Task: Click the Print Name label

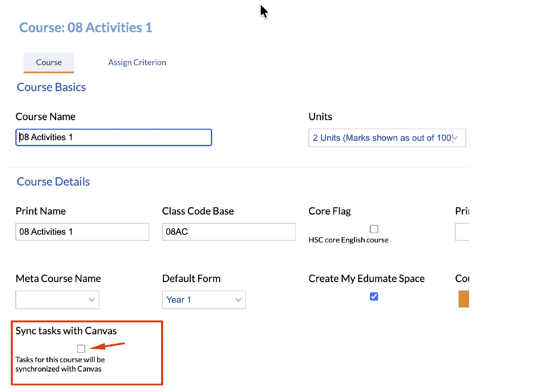Action: (x=41, y=211)
